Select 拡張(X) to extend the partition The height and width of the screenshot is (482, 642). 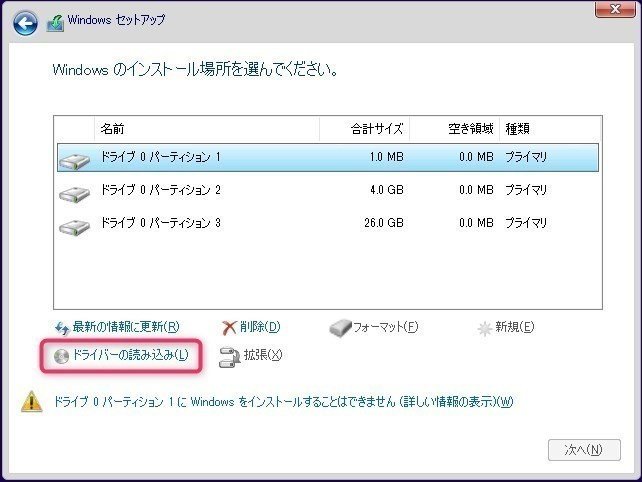coord(263,355)
